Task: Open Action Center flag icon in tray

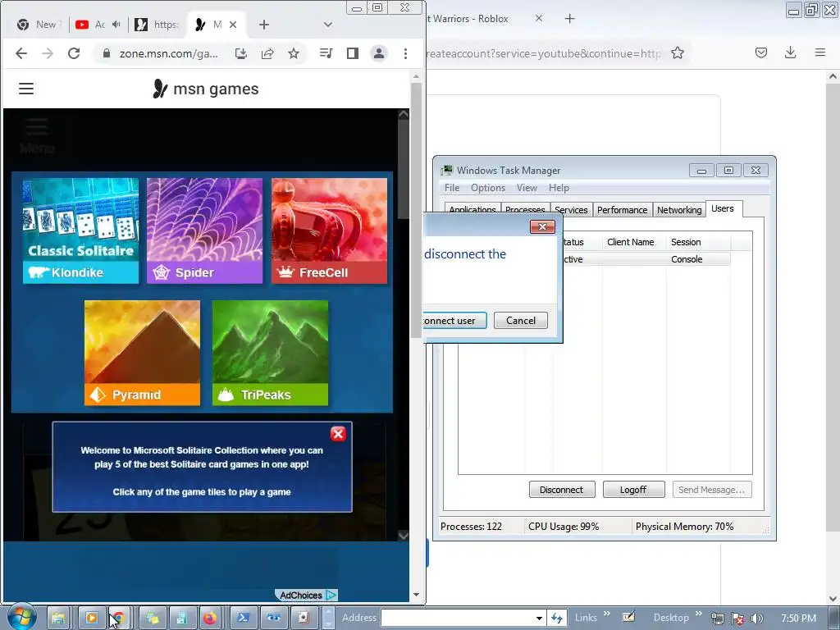Action: tap(737, 619)
